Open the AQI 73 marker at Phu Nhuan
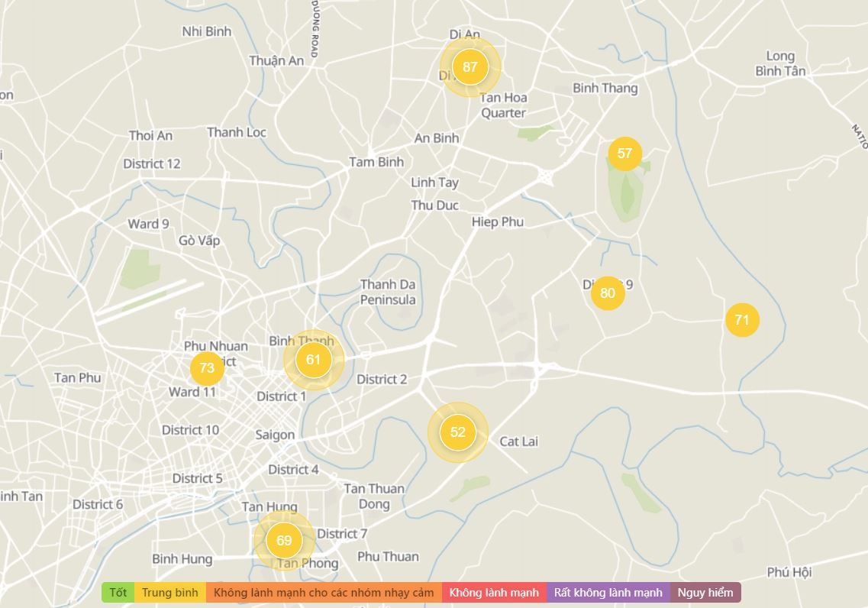The width and height of the screenshot is (868, 608). [x=207, y=368]
